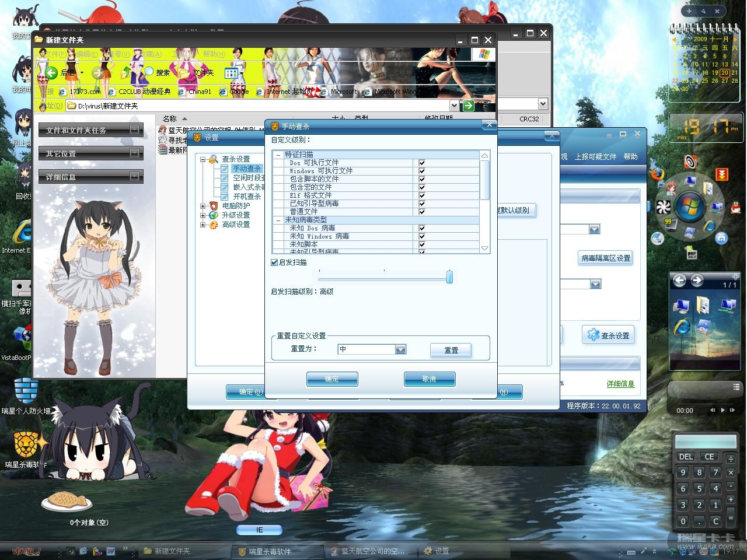This screenshot has height=560, width=747.
Task: Click 确定 in the 手动查杀 dialog
Action: (332, 379)
